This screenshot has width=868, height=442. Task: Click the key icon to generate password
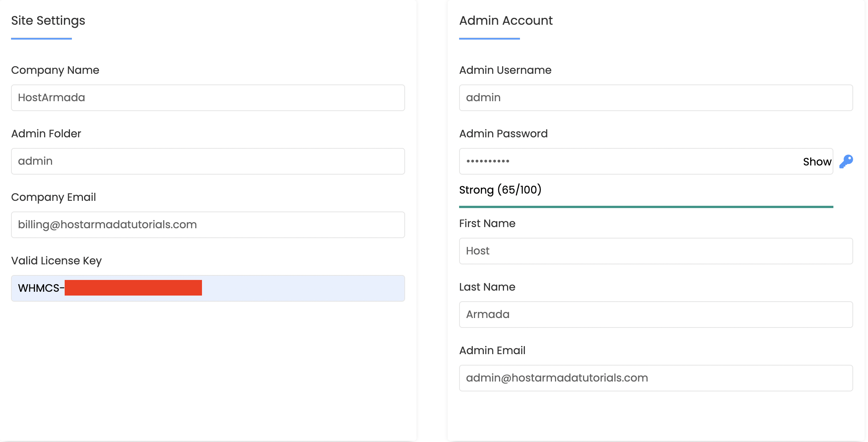pyautogui.click(x=846, y=161)
